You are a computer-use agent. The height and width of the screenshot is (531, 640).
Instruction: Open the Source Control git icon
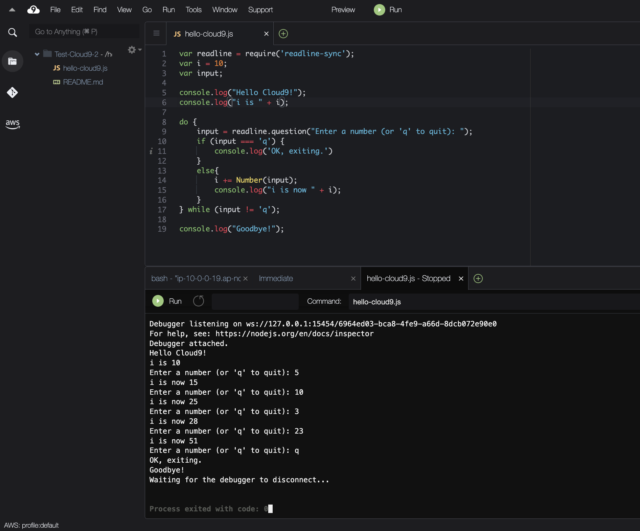pos(12,93)
